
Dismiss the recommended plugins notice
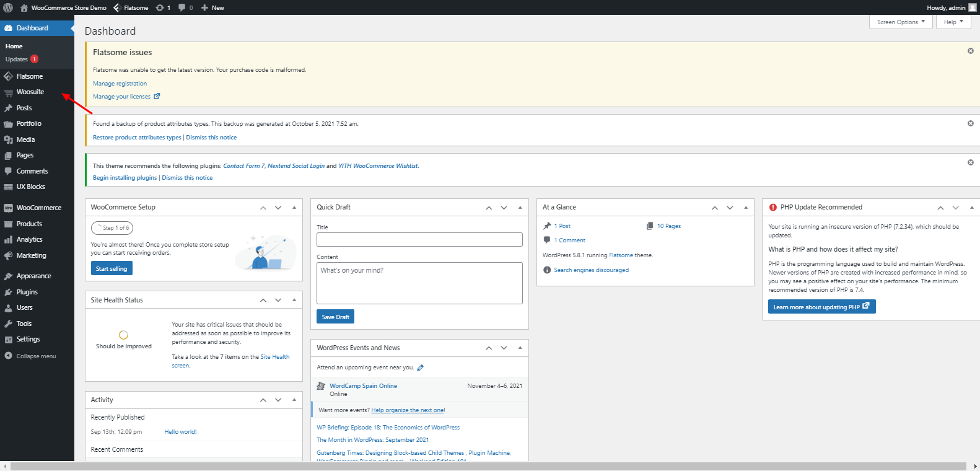click(971, 162)
